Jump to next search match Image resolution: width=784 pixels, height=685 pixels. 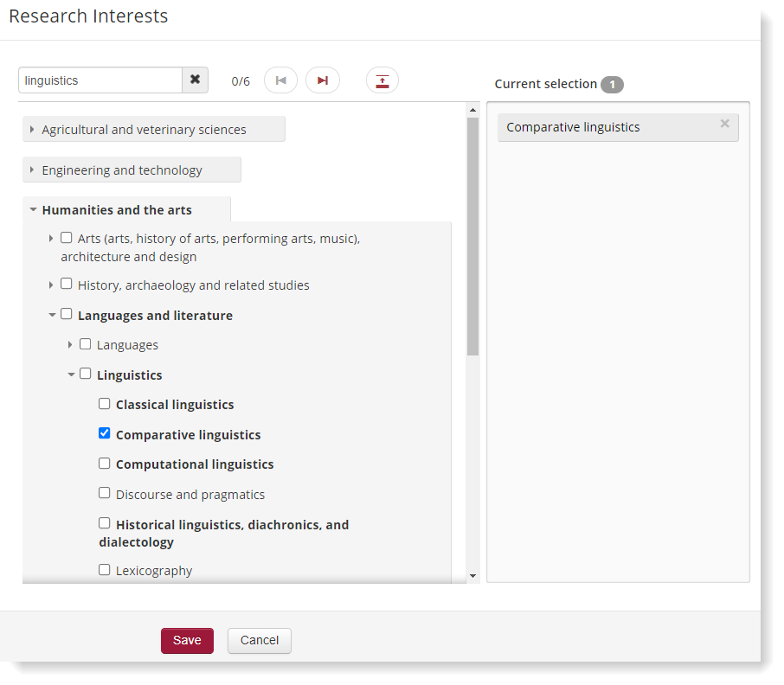tap(323, 80)
